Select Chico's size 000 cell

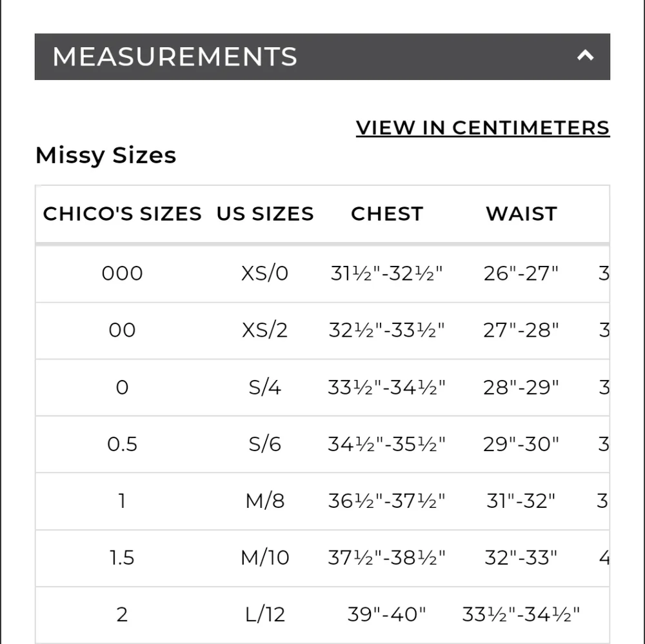[122, 274]
